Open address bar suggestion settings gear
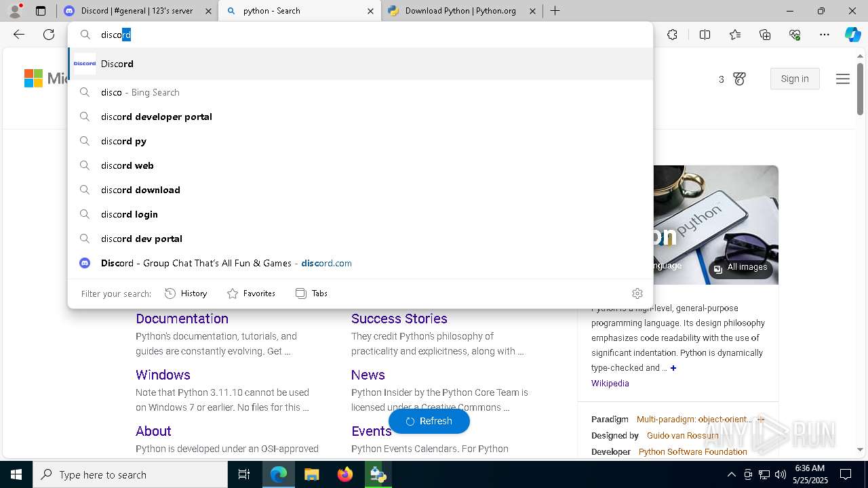 click(637, 293)
